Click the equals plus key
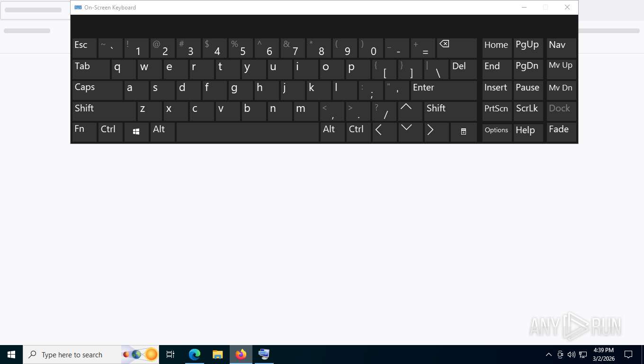The height and width of the screenshot is (364, 644). [x=423, y=48]
